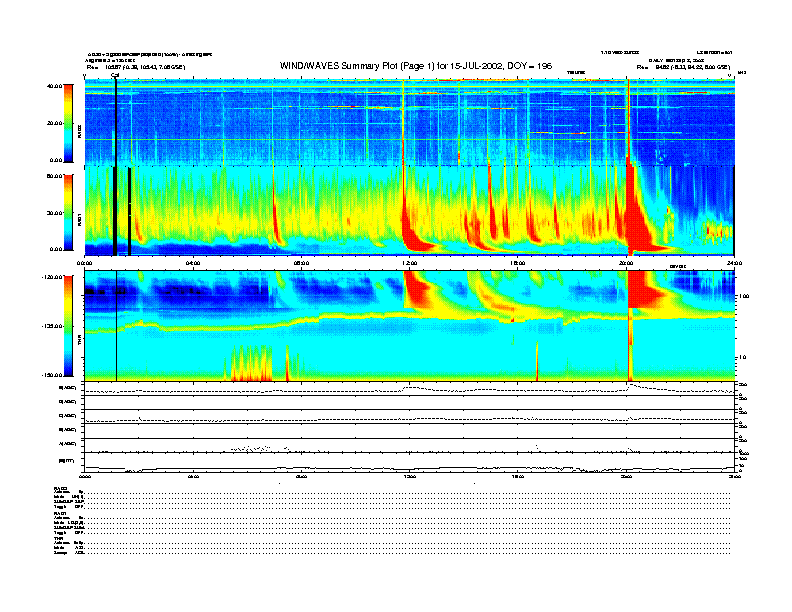Viewport: 792px width, 612px height.
Task: Click the RAD1 spectrogram color scale bar
Action: pyautogui.click(x=68, y=212)
